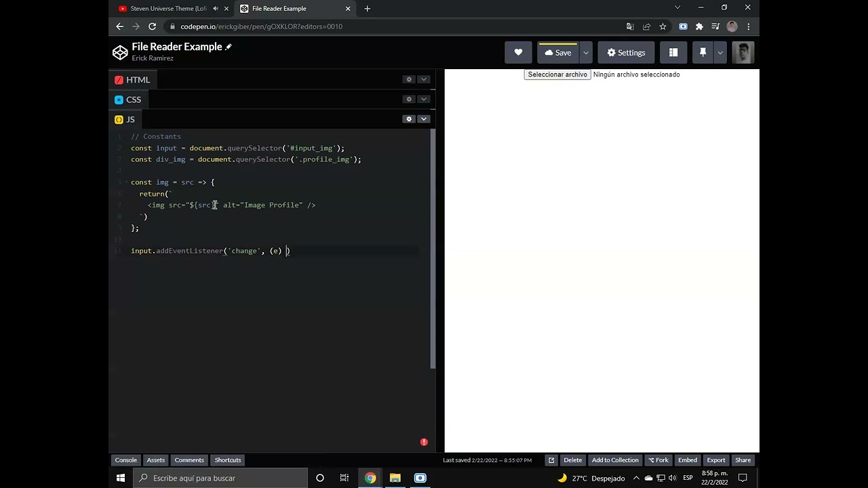The height and width of the screenshot is (488, 868).
Task: Click the heart Love pen button
Action: coord(518,52)
